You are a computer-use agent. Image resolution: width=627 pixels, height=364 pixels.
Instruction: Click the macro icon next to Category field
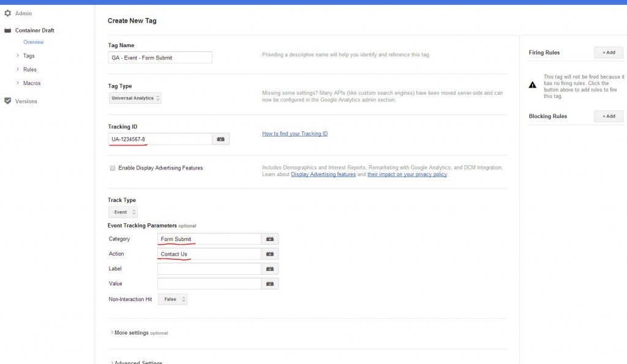point(270,239)
